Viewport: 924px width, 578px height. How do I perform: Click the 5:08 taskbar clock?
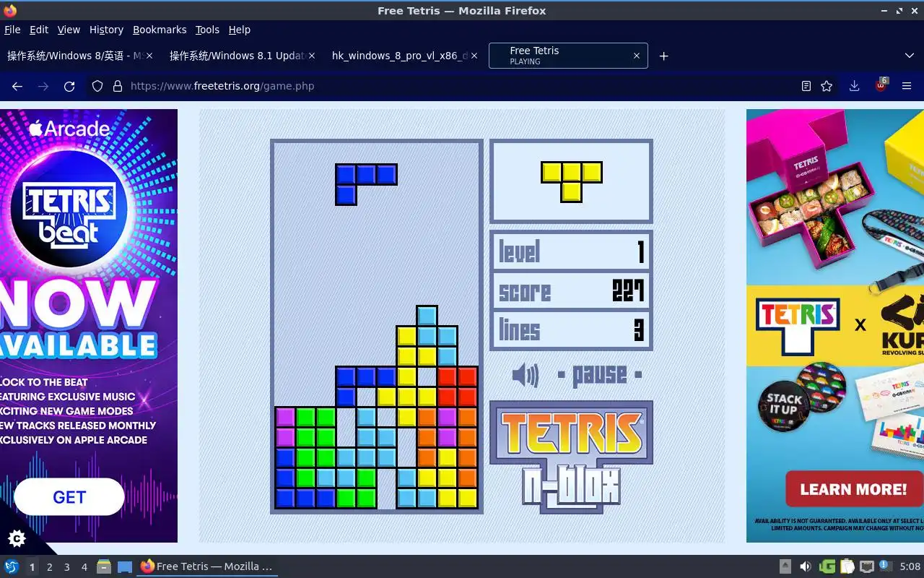click(x=910, y=566)
